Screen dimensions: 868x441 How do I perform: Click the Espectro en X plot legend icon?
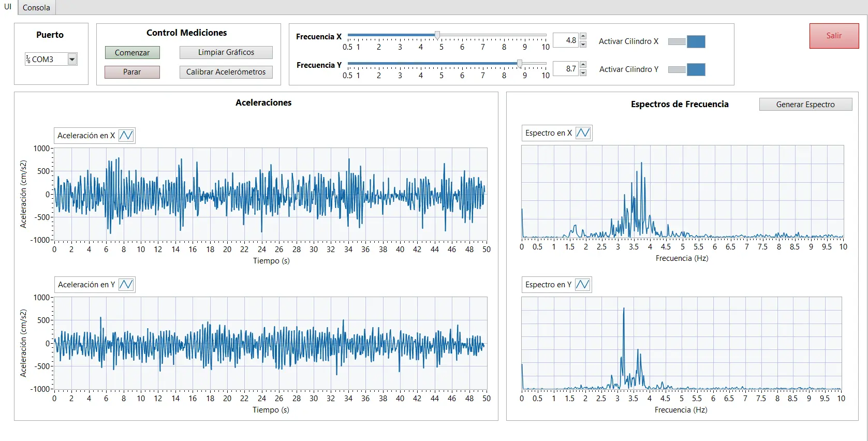pos(583,133)
